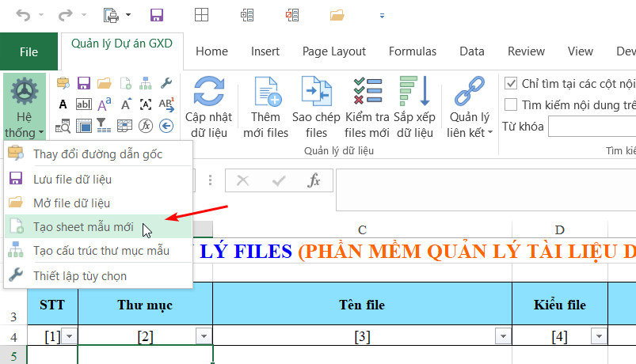Click Kiểm tra files mới checklist icon
This screenshot has width=636, height=364.
368,92
